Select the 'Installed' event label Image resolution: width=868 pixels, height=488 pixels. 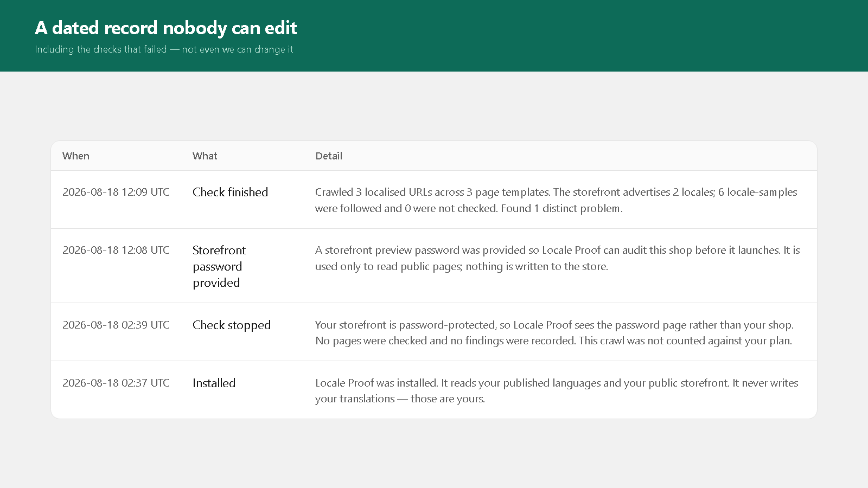[214, 383]
